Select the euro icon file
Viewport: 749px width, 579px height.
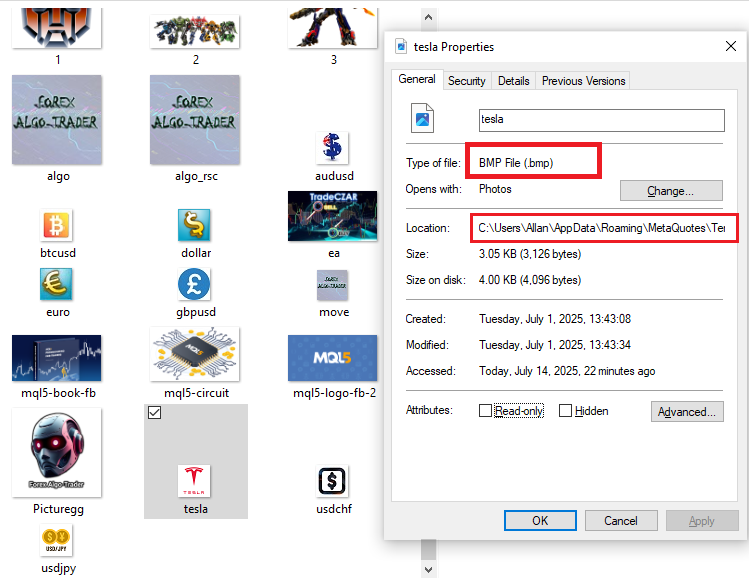(x=56, y=284)
